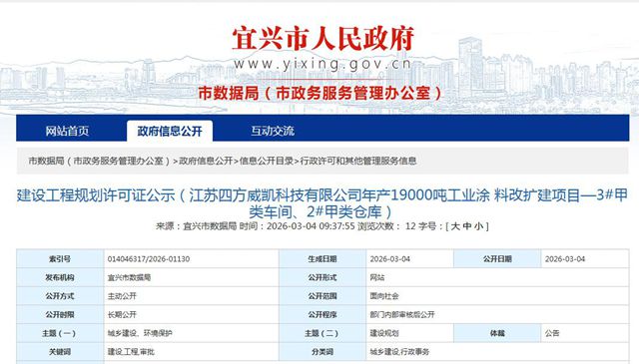Click the 关键词 label cell
This screenshot has height=364, width=639.
(x=60, y=352)
